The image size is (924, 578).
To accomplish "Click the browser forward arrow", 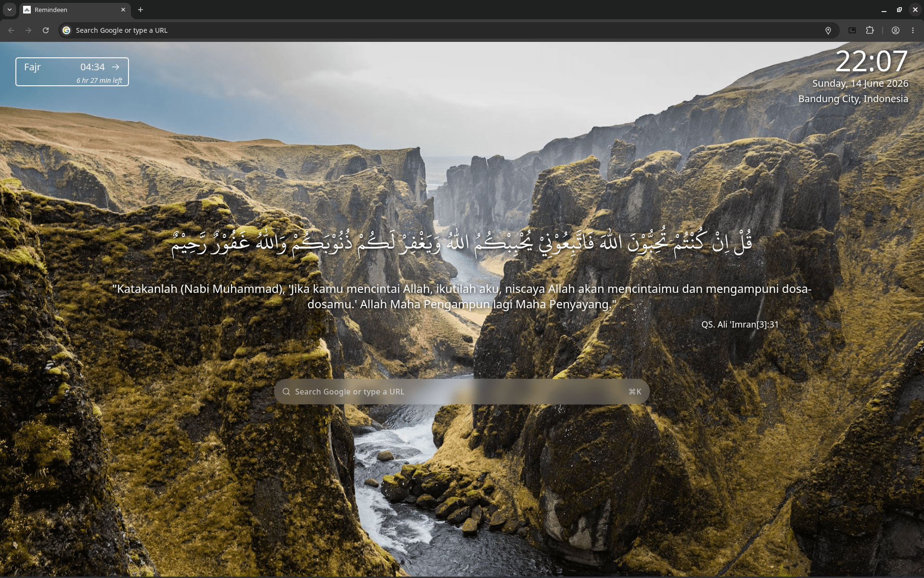I will coord(28,30).
